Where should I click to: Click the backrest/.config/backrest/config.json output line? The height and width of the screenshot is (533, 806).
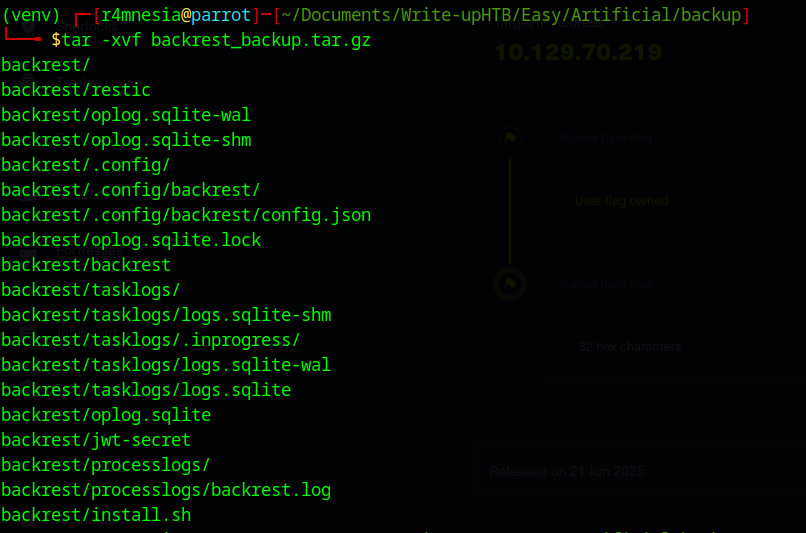186,215
